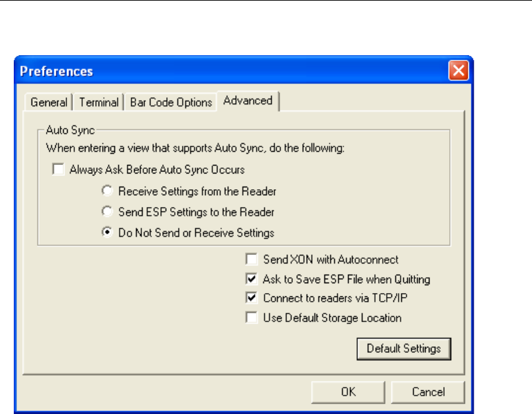Enable Always Ask Before Auto Sync Occurs
This screenshot has height=414, width=532.
click(57, 170)
